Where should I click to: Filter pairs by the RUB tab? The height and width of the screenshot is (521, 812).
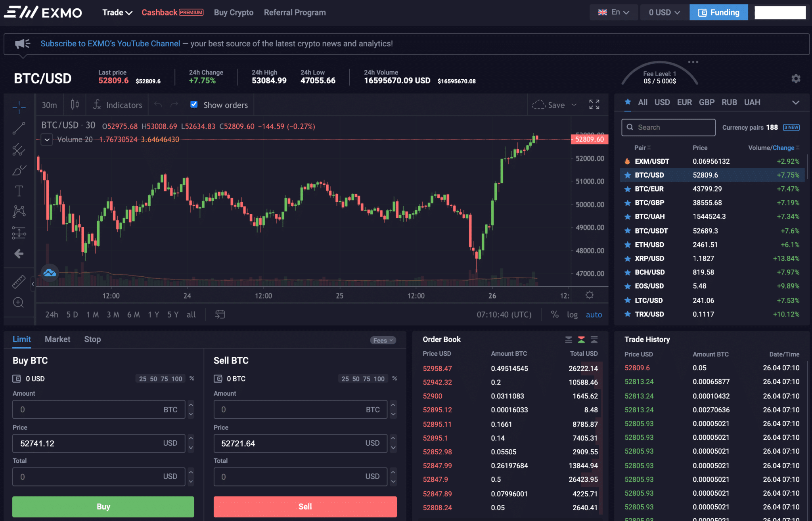[729, 102]
